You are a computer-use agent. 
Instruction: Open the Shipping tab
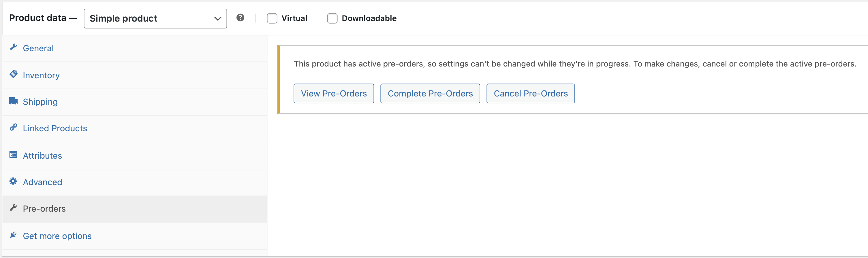[40, 102]
